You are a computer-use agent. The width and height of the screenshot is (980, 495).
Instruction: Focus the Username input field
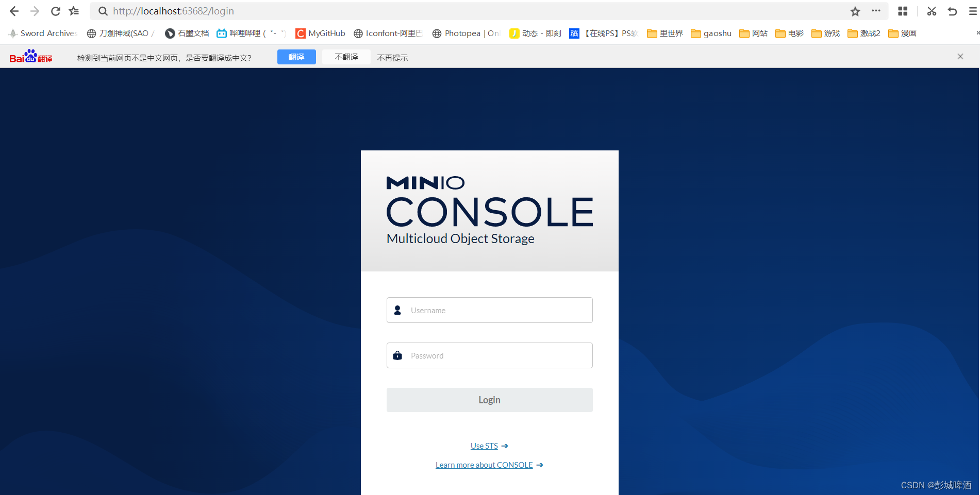coord(490,310)
